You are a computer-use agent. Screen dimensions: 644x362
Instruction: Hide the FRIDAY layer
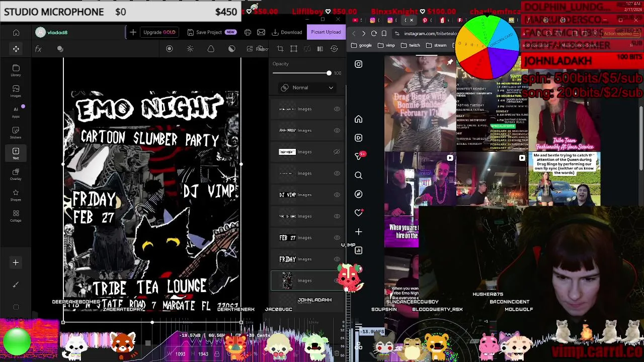(337, 259)
